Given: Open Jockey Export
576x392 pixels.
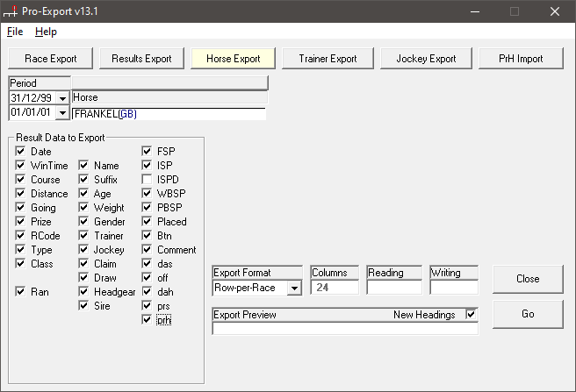Looking at the screenshot, I should pyautogui.click(x=426, y=59).
